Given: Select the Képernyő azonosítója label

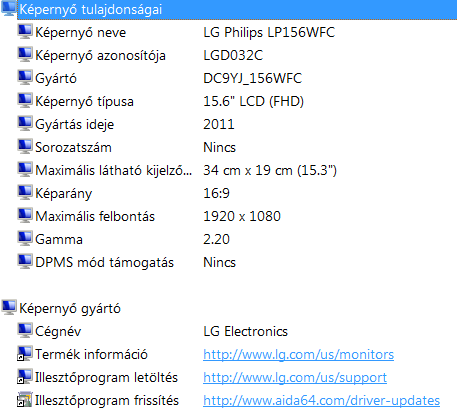Looking at the screenshot, I should [100, 56].
